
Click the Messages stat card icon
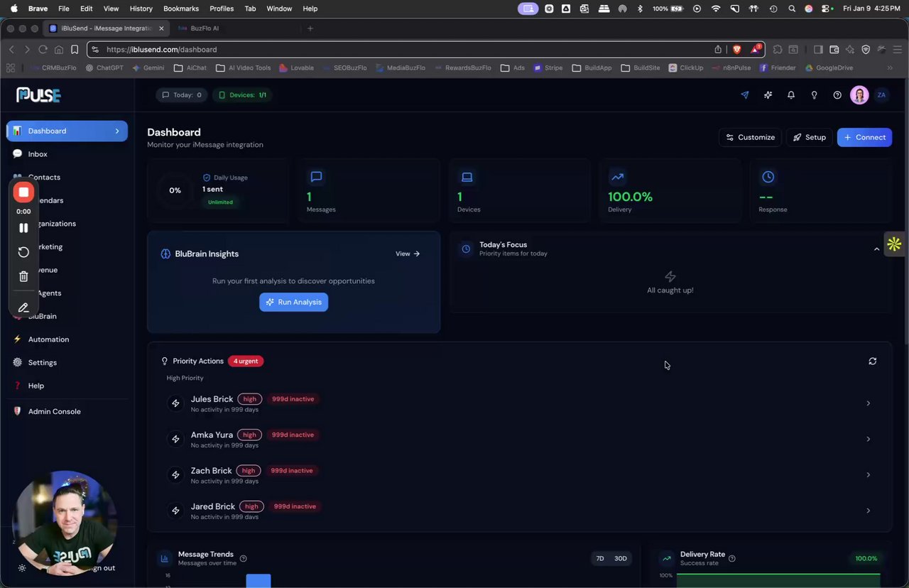(x=317, y=177)
